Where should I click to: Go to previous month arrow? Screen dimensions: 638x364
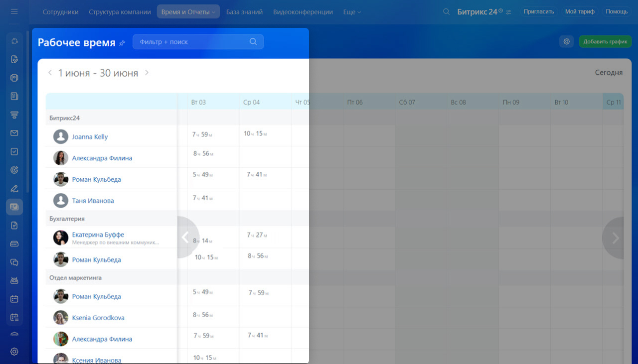[x=50, y=73]
